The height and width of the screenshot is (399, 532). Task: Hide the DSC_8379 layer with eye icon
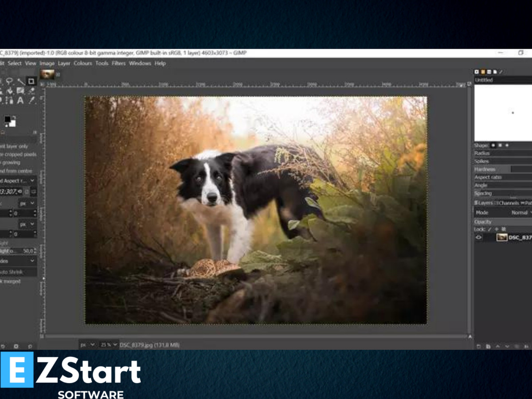(x=479, y=237)
